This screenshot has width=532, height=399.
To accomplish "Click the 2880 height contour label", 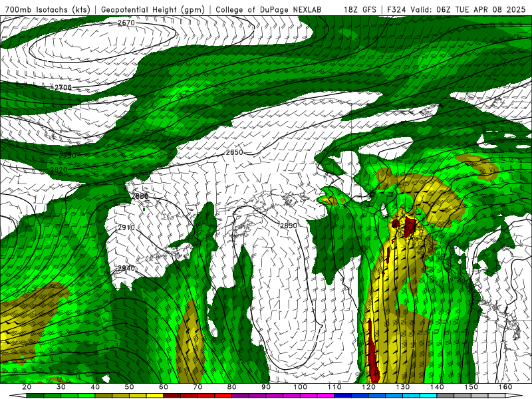I will [140, 196].
